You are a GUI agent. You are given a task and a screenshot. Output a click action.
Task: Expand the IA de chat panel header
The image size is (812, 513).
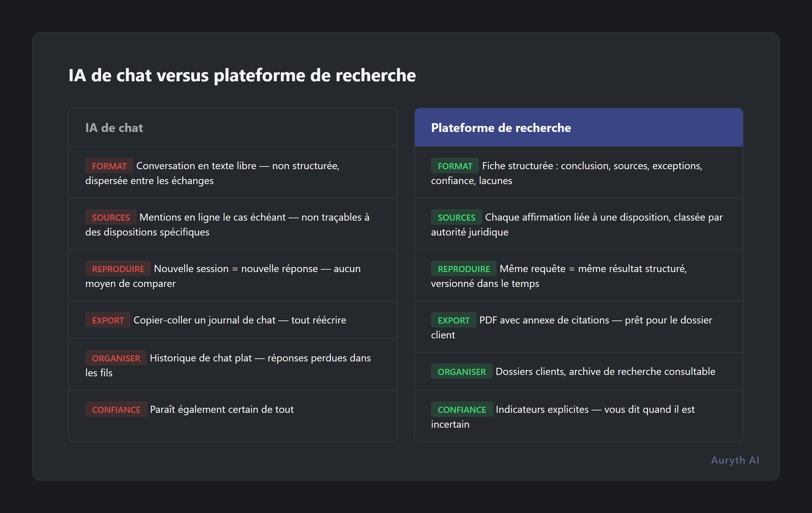[114, 128]
